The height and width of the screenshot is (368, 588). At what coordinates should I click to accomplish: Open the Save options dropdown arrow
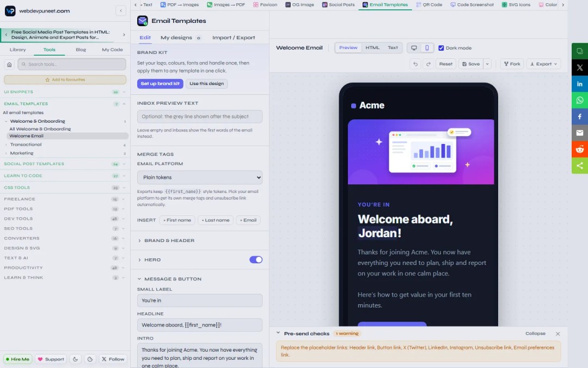[x=487, y=64]
